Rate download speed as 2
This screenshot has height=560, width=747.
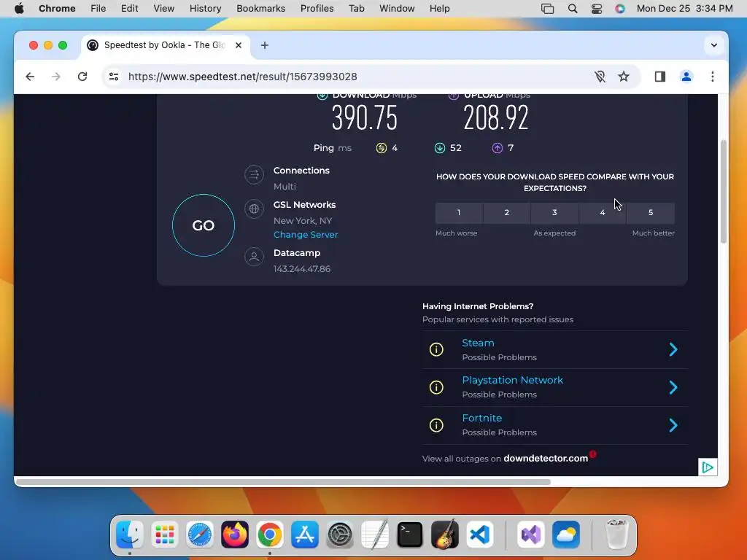[x=507, y=212]
